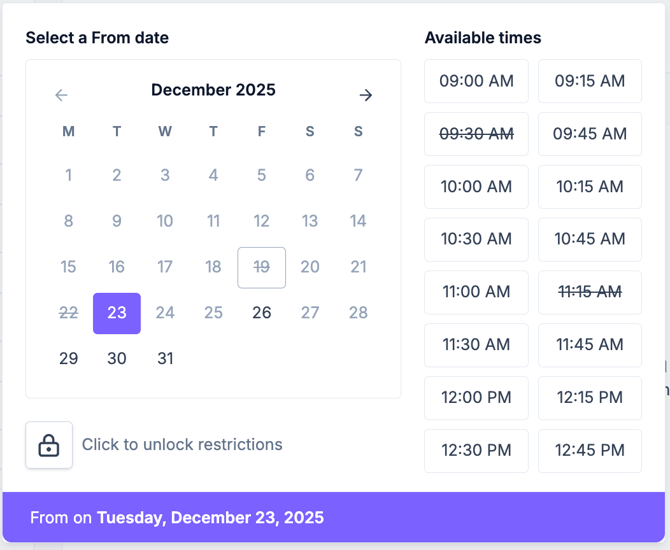The width and height of the screenshot is (670, 550).
Task: Choose the 10:30 AM time slot
Action: (476, 239)
